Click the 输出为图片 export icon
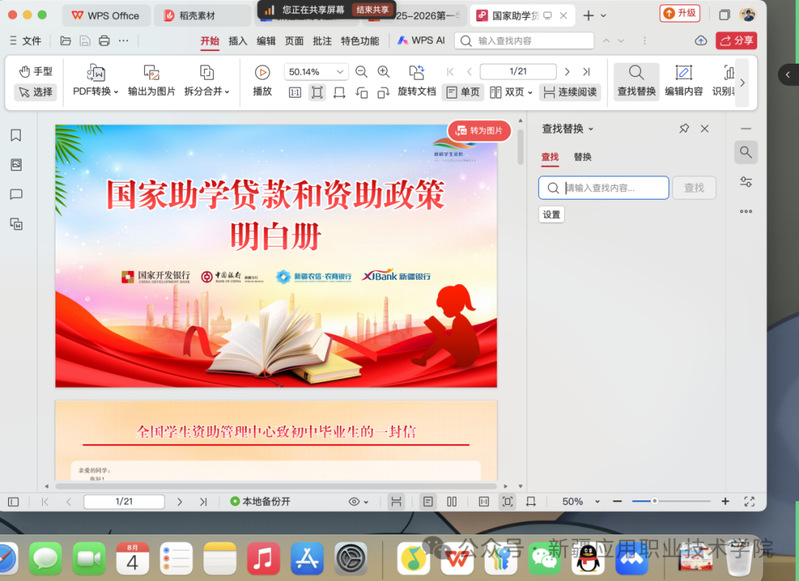The height and width of the screenshot is (581, 799). 151,73
